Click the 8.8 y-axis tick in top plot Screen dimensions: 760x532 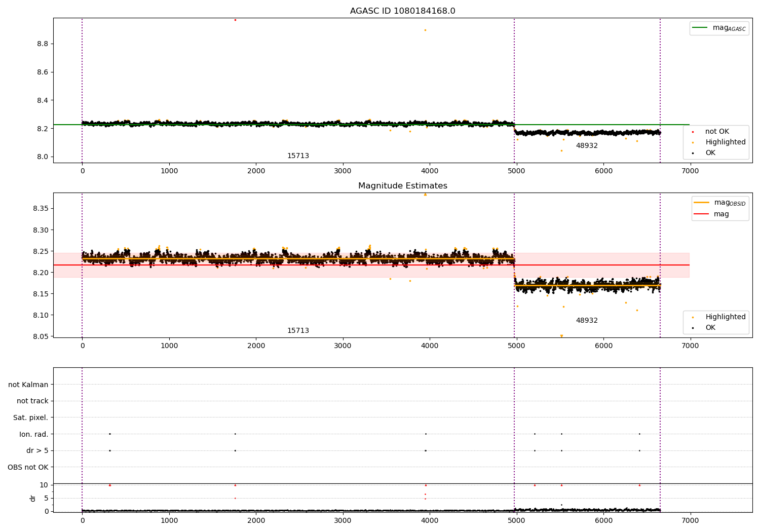pos(43,44)
